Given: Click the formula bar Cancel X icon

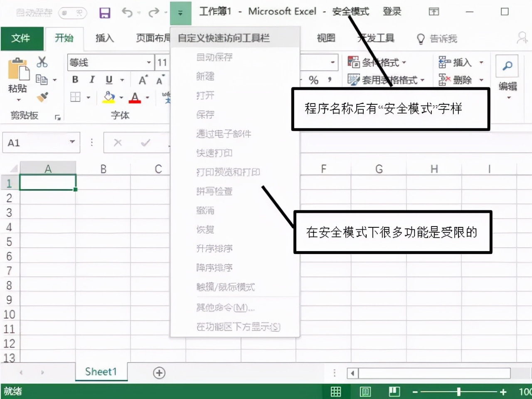Looking at the screenshot, I should pos(118,143).
